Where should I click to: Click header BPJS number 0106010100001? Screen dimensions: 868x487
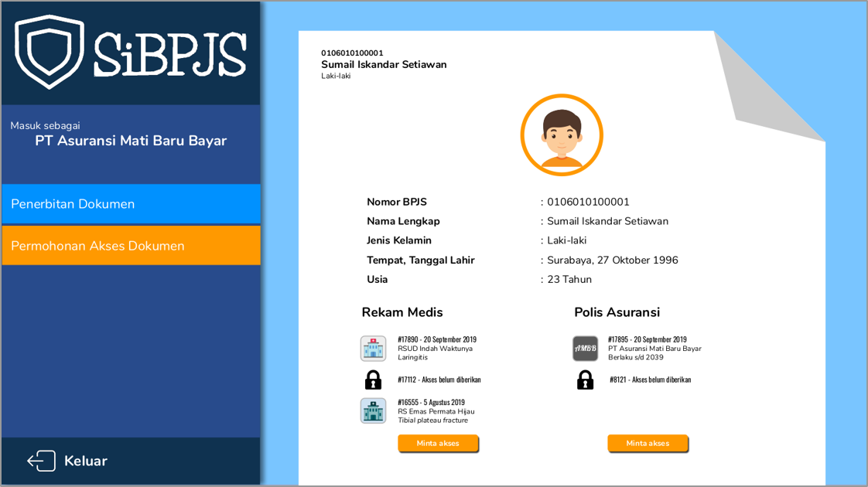(352, 53)
